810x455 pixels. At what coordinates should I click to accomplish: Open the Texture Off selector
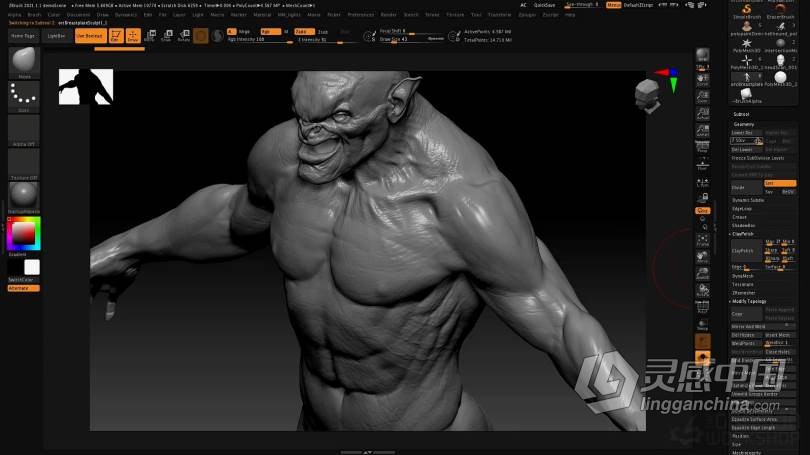coord(24,163)
